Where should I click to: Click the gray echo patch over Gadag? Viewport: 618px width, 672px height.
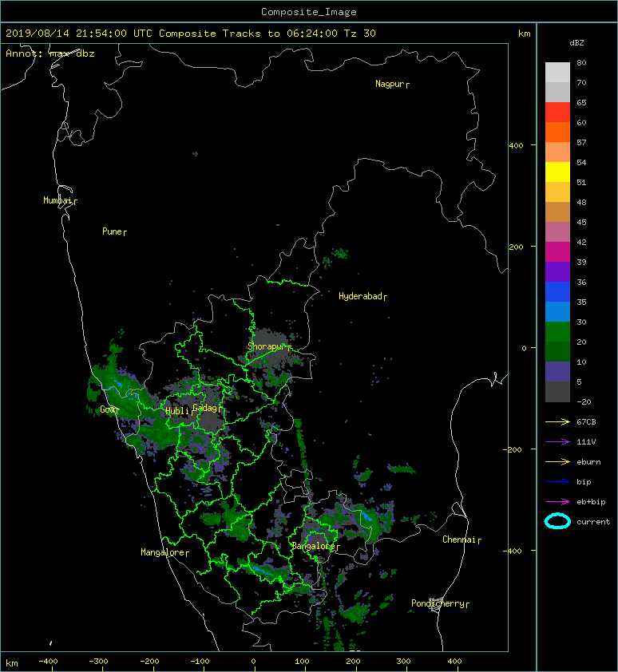210,422
